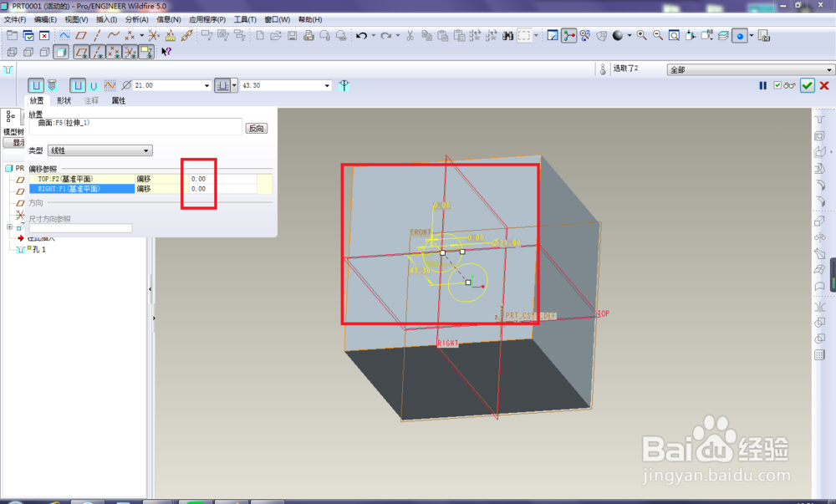Toggle the spin center button

point(568,36)
